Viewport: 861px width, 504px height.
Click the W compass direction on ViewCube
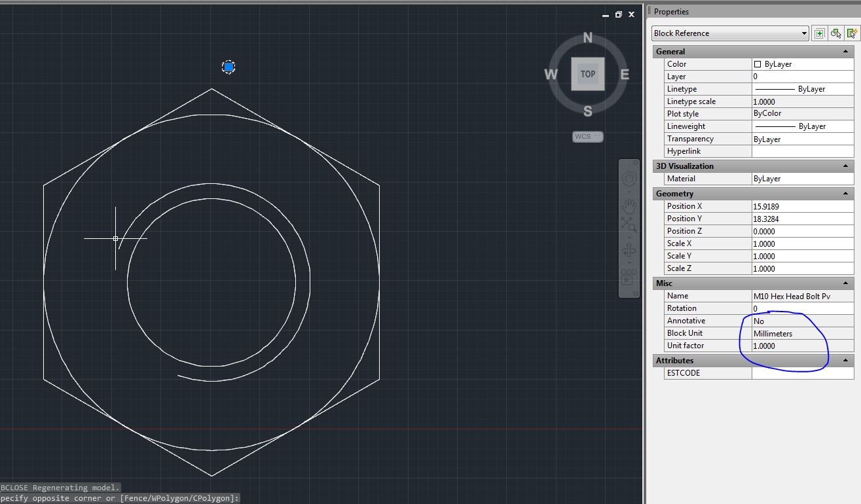551,74
